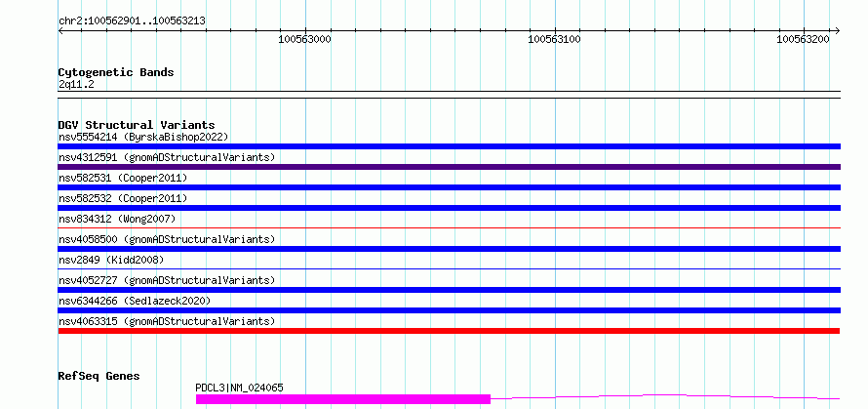Open nsv4312591 (gnomADStructuralVariants) variant label
Screen dimensions: 868x409
coord(167,157)
